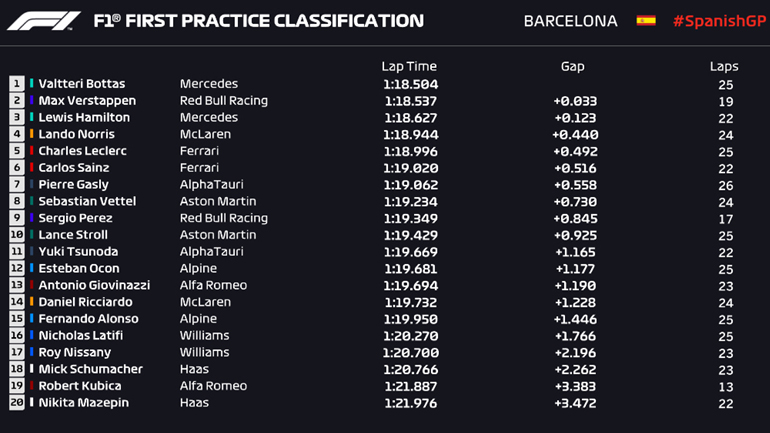Click Valtteri Bottas team color bar
The width and height of the screenshot is (770, 433).
[x=32, y=84]
